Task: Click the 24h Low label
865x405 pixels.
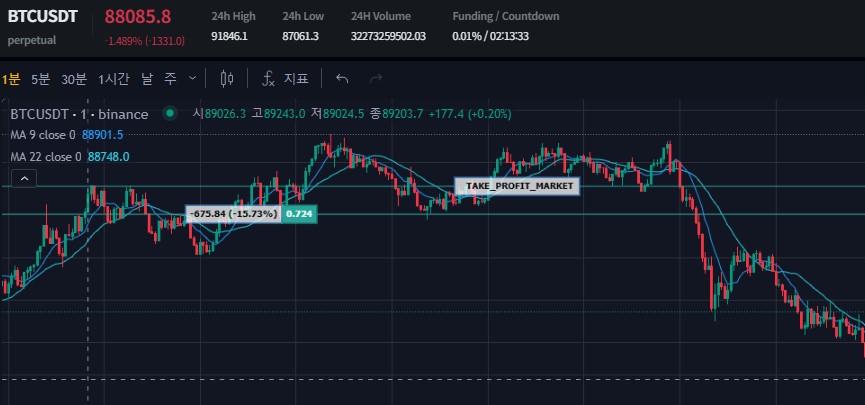Action: [x=303, y=17]
